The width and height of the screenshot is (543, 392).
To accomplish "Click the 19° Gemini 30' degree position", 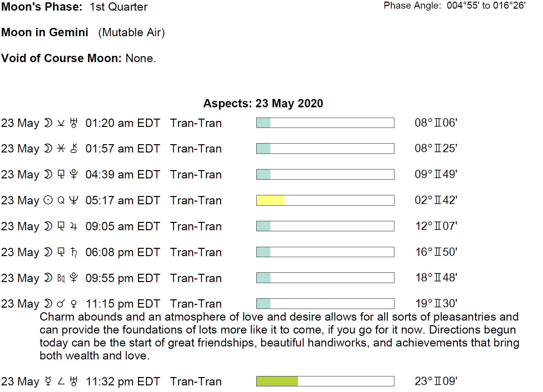I will click(x=436, y=304).
